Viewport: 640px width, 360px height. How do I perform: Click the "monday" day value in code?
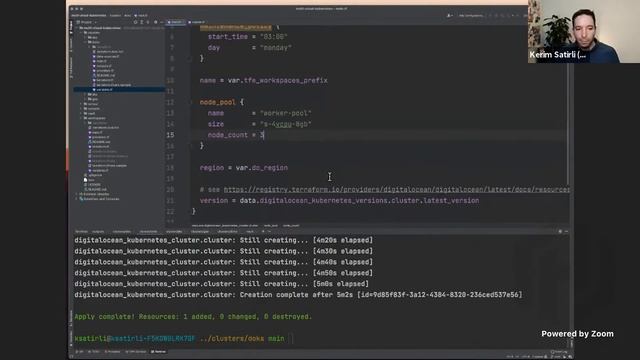coord(276,48)
